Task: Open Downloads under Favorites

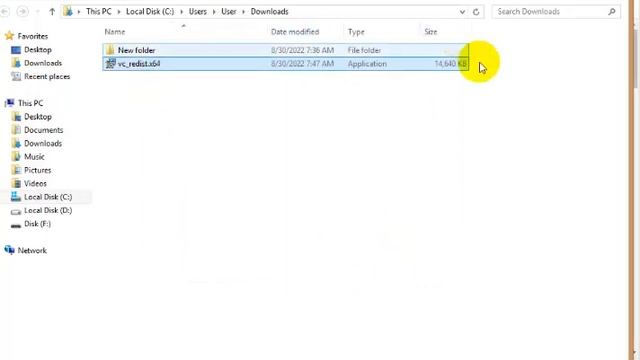Action: [x=43, y=63]
